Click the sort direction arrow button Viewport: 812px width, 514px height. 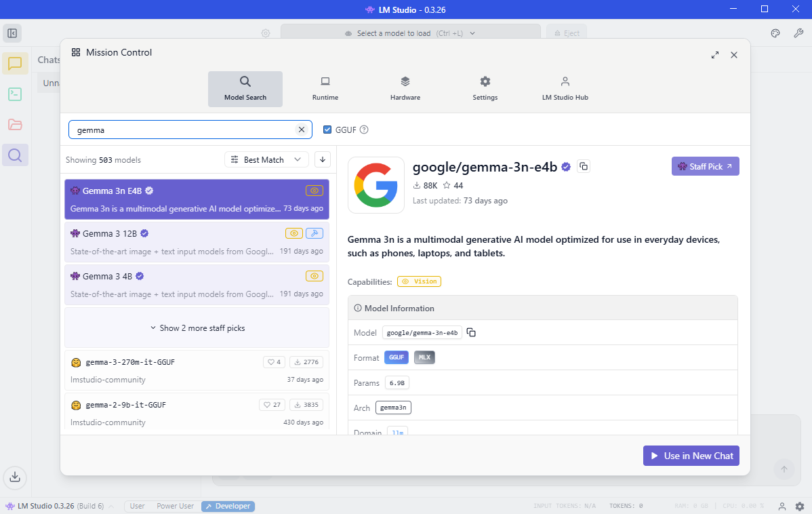[323, 160]
